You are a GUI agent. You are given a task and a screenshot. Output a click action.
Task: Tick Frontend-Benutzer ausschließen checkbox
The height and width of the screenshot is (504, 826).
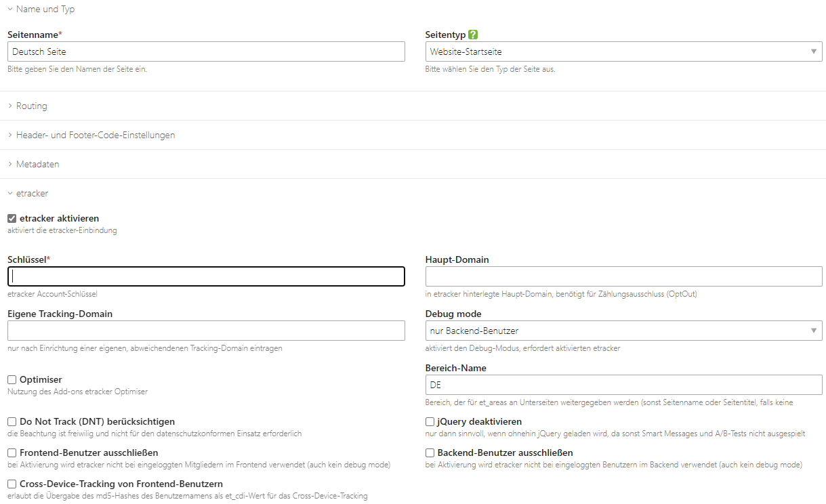[x=12, y=453]
